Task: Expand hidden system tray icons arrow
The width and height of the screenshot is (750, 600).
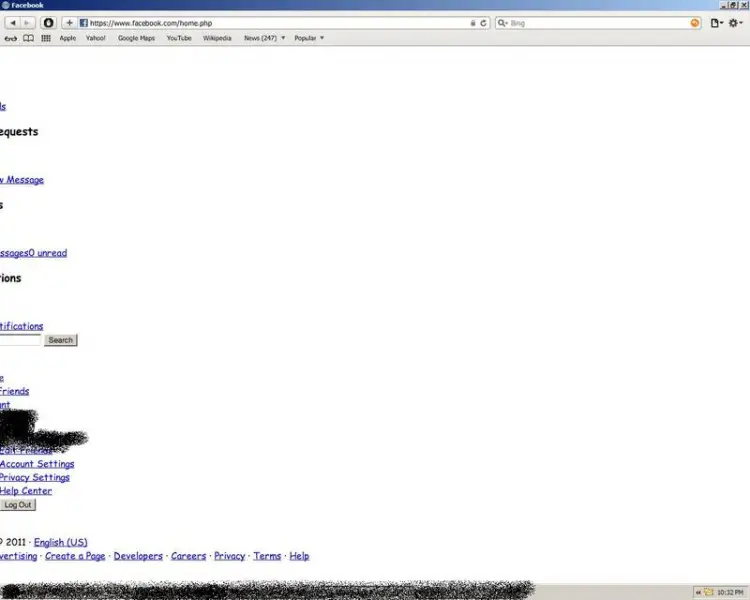Action: (x=698, y=593)
